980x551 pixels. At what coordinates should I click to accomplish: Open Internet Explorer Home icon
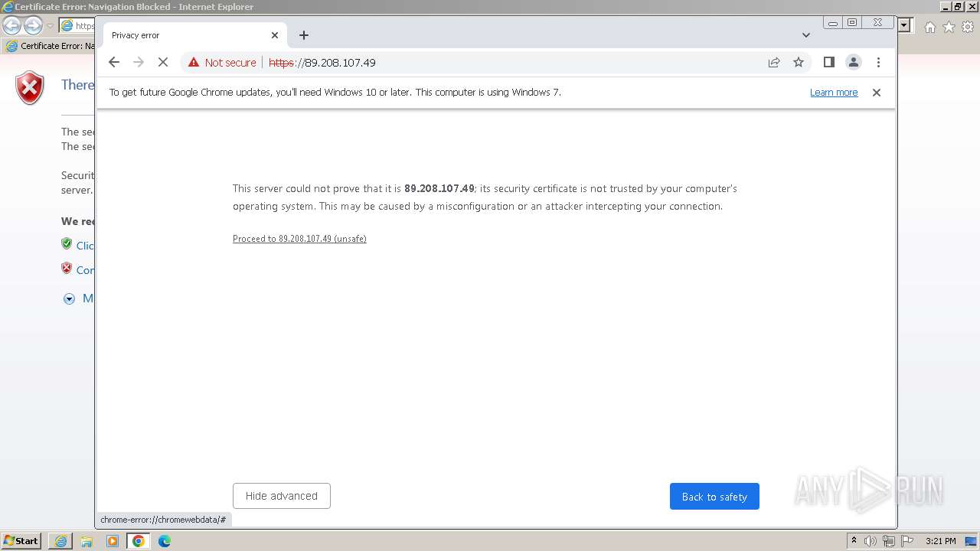coord(929,27)
